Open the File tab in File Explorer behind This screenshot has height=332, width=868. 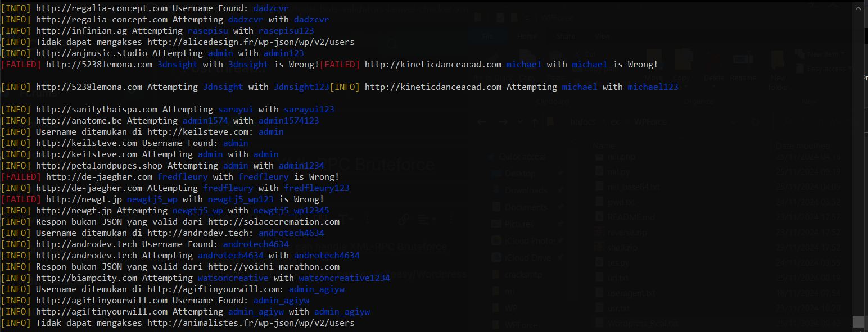489,36
